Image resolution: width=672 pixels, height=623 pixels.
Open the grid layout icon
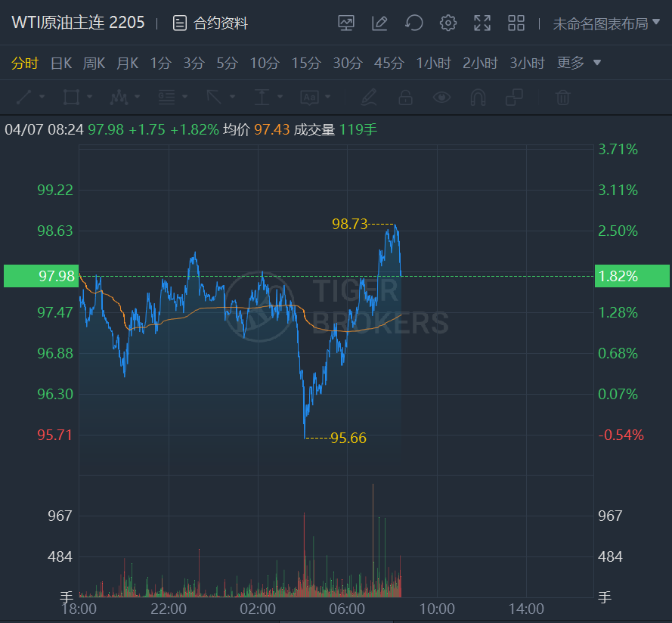pyautogui.click(x=516, y=23)
